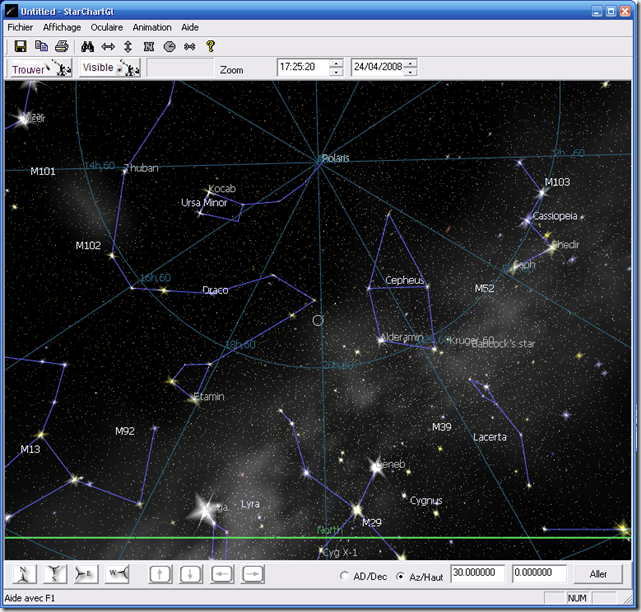Click the constellation lines toolbar icon
The image size is (641, 612).
190,47
